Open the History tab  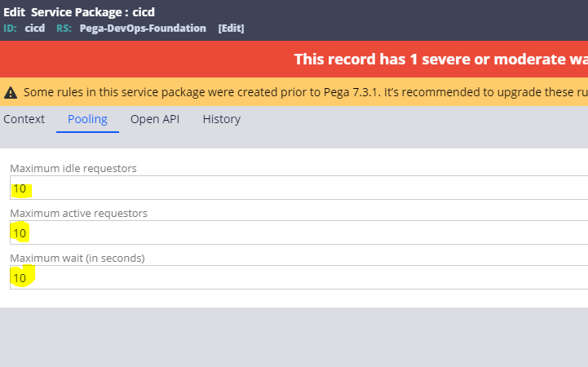click(222, 119)
